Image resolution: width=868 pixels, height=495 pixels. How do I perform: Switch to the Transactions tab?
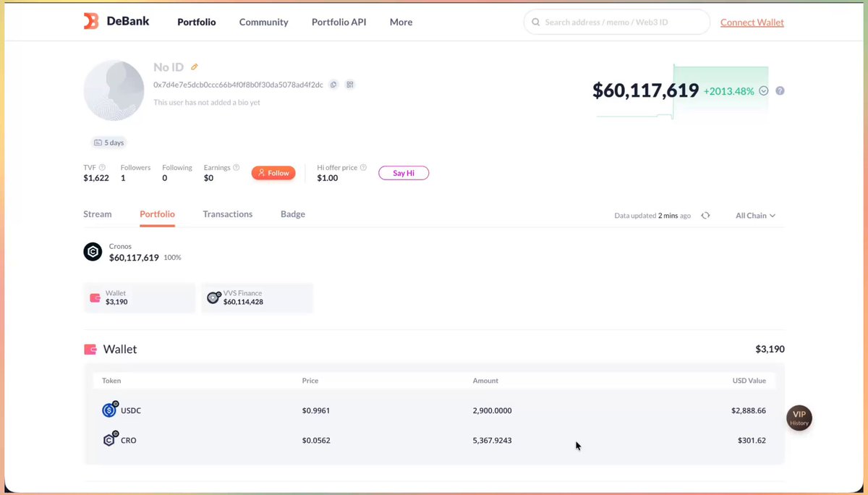point(228,214)
